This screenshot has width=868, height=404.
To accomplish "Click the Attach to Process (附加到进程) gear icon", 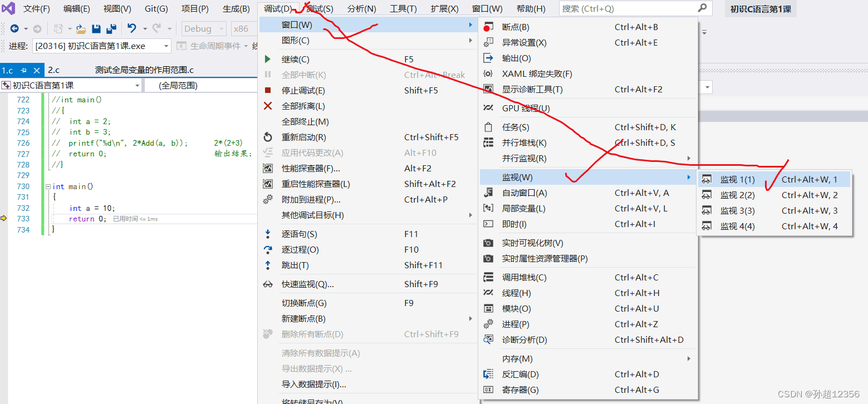I will [268, 199].
